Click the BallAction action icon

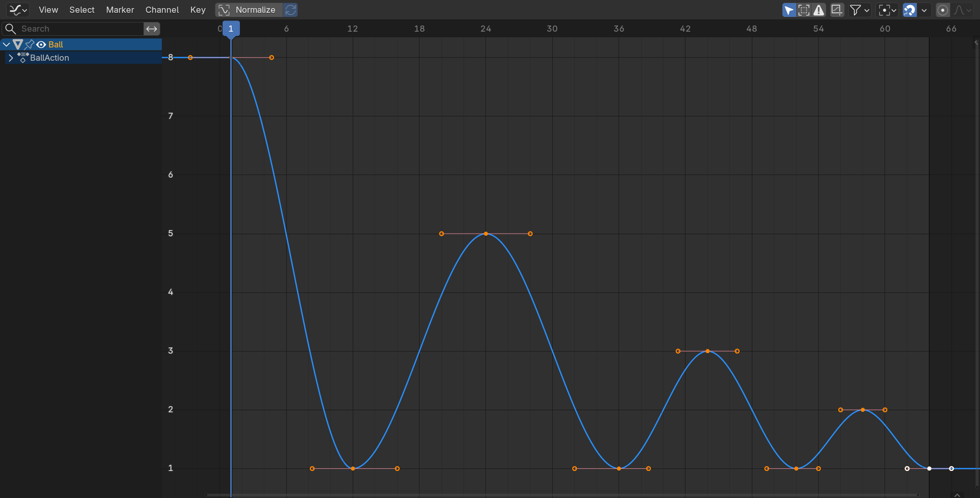tap(22, 58)
